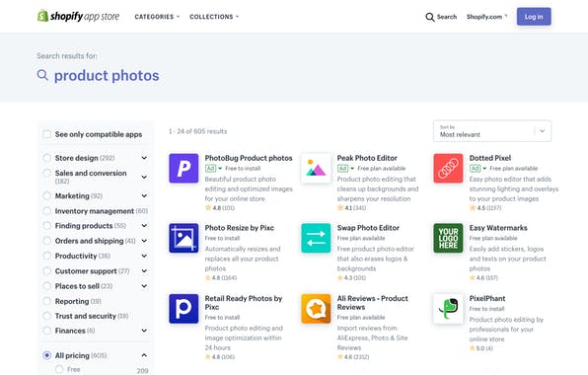The height and width of the screenshot is (375, 588).
Task: Select Productivity category radio
Action: click(47, 256)
